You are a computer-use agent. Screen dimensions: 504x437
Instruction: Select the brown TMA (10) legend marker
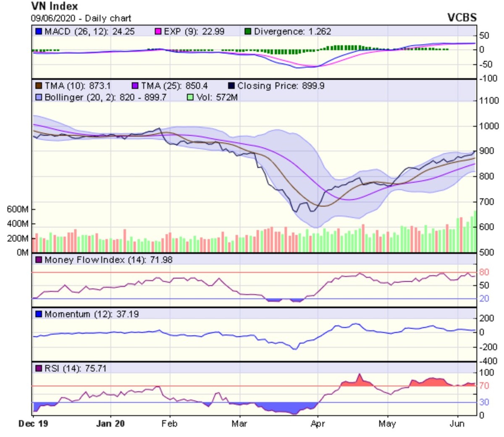[39, 86]
